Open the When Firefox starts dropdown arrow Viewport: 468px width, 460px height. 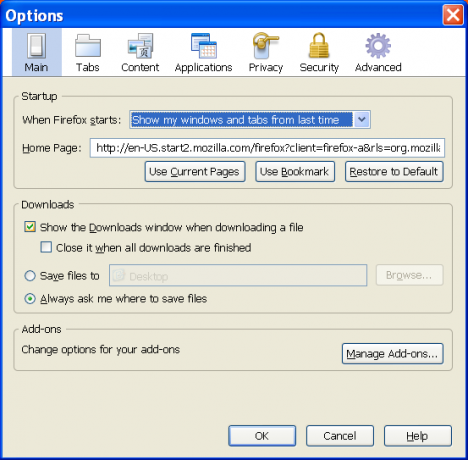tap(362, 120)
